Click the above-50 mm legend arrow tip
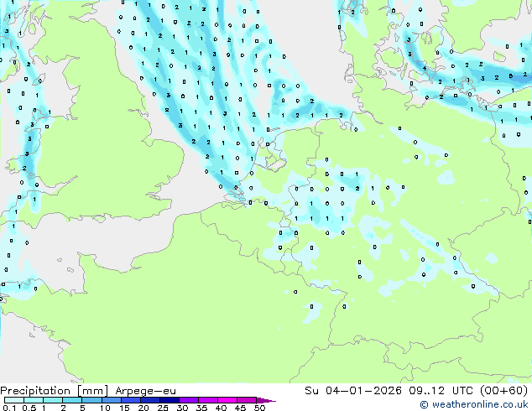 pyautogui.click(x=266, y=400)
